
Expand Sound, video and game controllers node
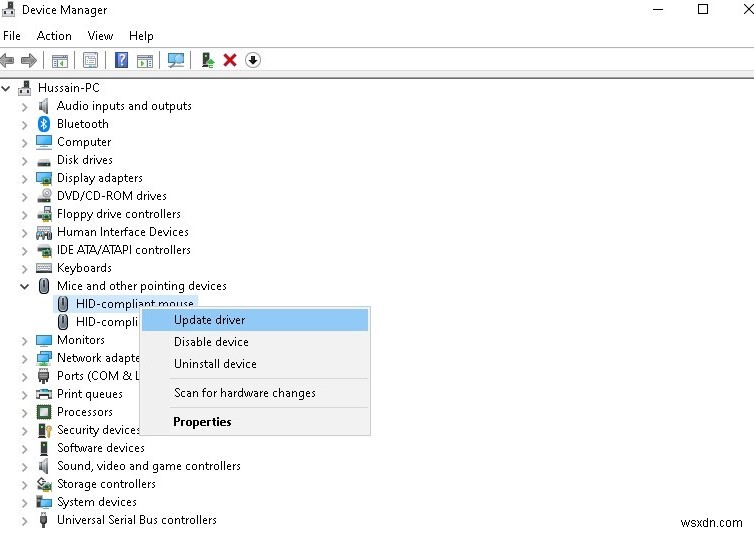[x=25, y=467]
